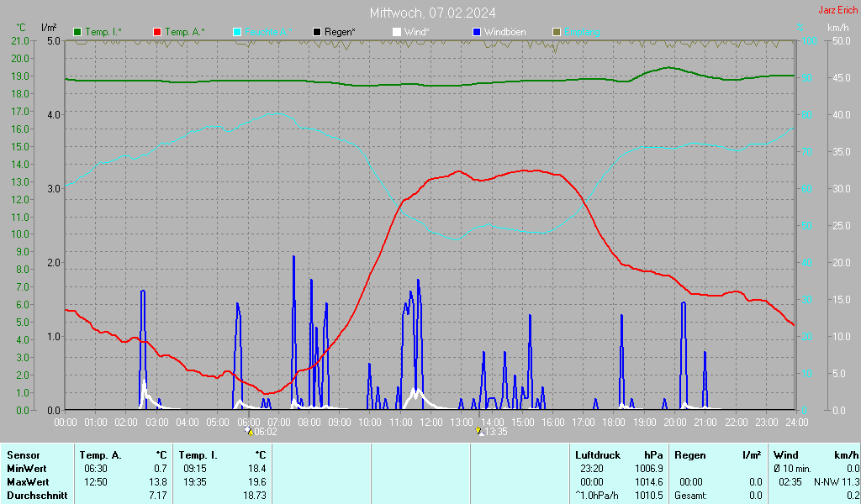Click the 'Gesamt:' rain total label
The image size is (861, 504).
[690, 496]
